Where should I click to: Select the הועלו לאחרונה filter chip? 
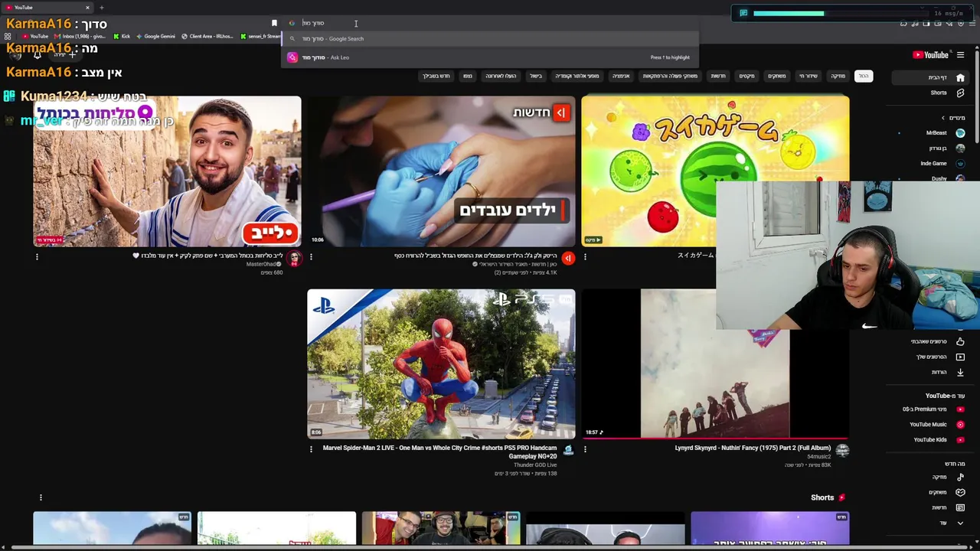pyautogui.click(x=501, y=76)
